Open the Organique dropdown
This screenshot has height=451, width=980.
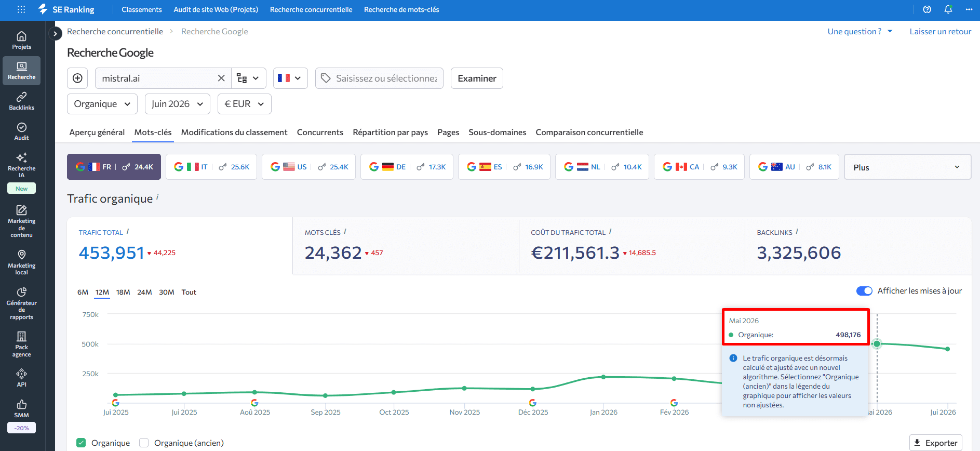click(102, 104)
